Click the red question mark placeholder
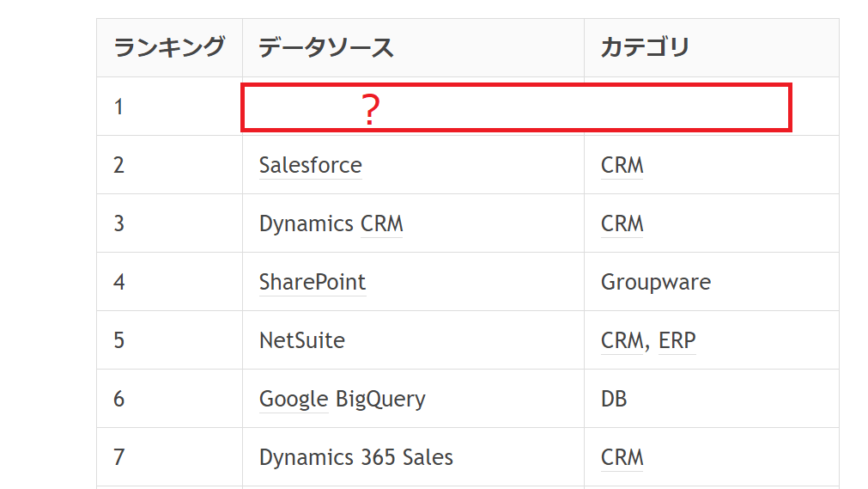The width and height of the screenshot is (868, 489). tap(369, 110)
